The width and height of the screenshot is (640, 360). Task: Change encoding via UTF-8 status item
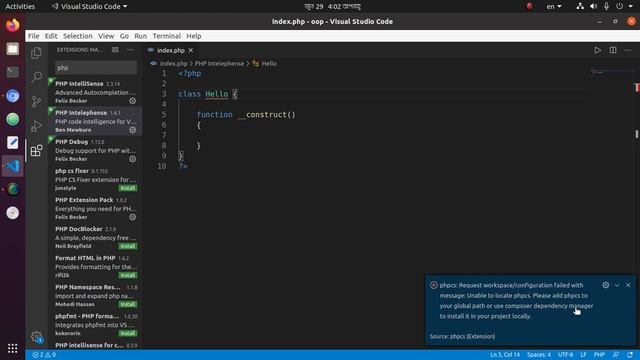[565, 355]
